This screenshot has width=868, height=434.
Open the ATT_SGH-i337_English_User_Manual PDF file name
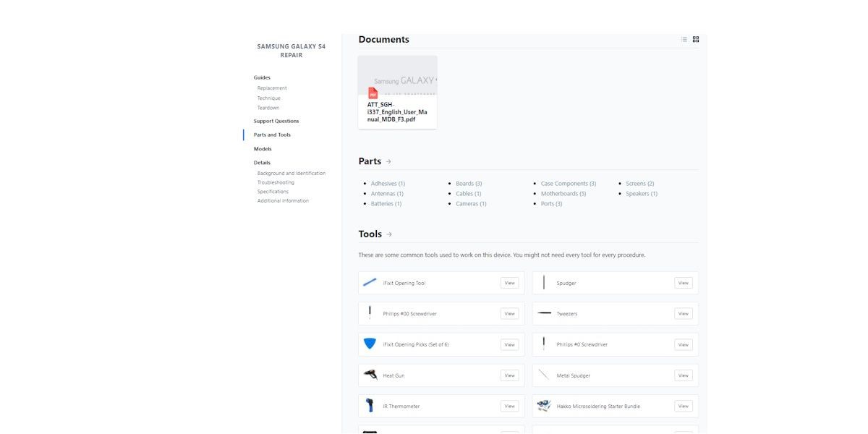coord(397,111)
